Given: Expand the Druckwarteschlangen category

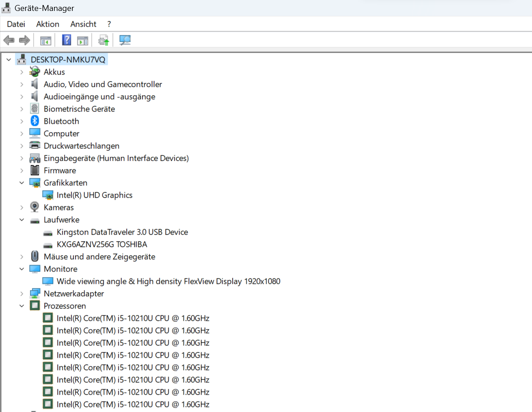Looking at the screenshot, I should pos(22,146).
